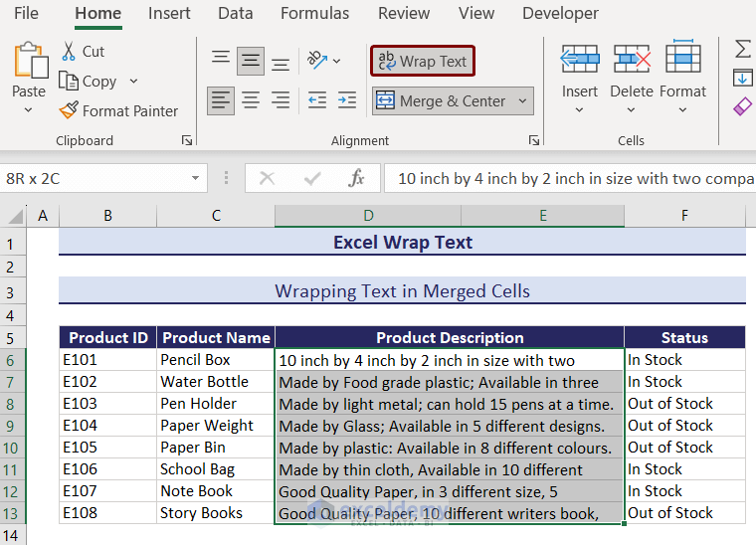
Task: Click the Orientation angled text icon
Action: point(317,61)
